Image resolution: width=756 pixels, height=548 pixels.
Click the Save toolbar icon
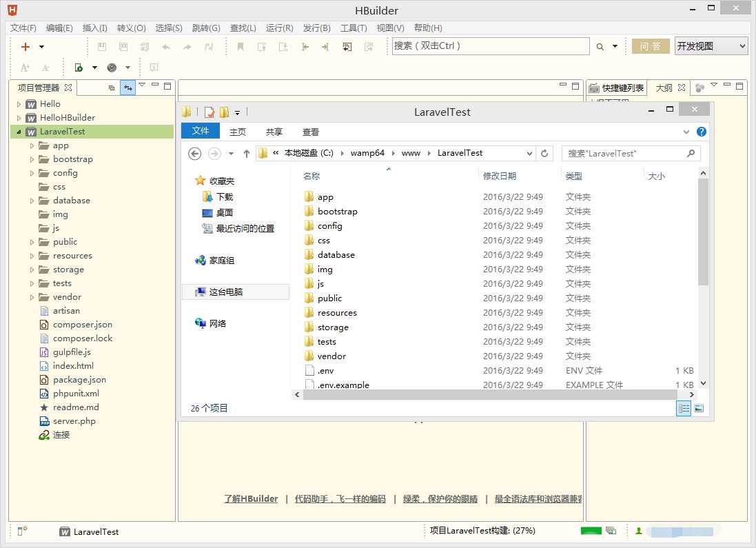click(x=102, y=47)
